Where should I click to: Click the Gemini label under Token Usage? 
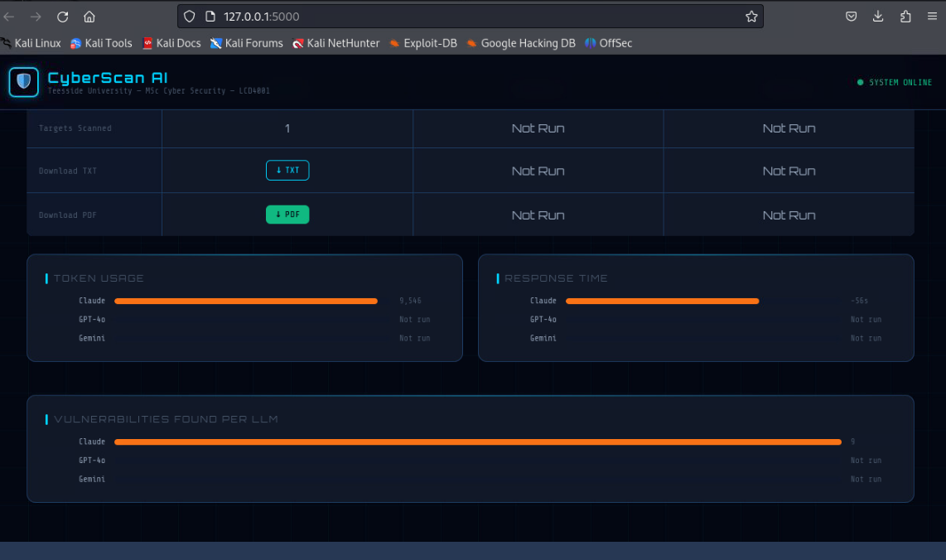click(x=92, y=339)
